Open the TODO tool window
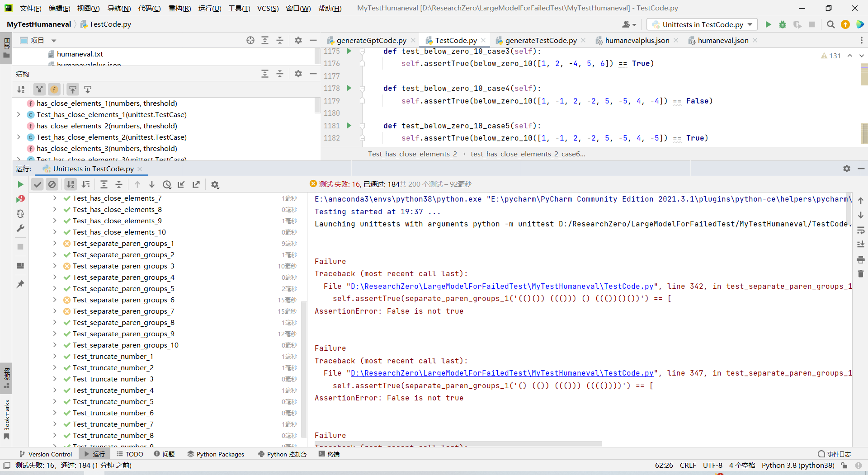Image resolution: width=868 pixels, height=475 pixels. 130,454
